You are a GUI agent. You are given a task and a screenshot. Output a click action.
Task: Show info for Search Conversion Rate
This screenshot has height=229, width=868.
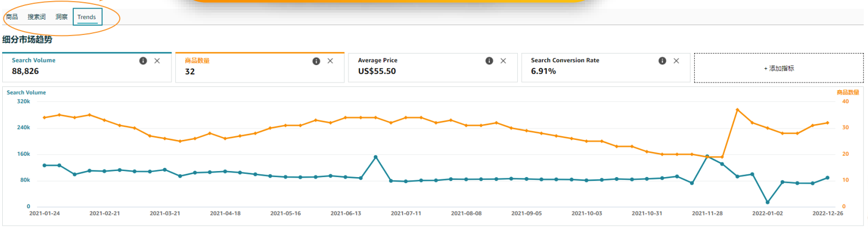pos(663,61)
